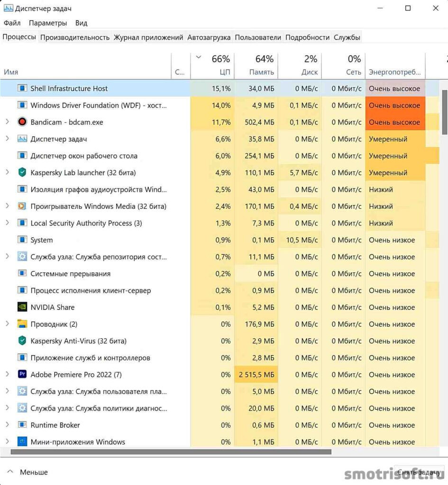Click the Служба пользователя платформы gear icon
The image size is (448, 485).
(22, 391)
